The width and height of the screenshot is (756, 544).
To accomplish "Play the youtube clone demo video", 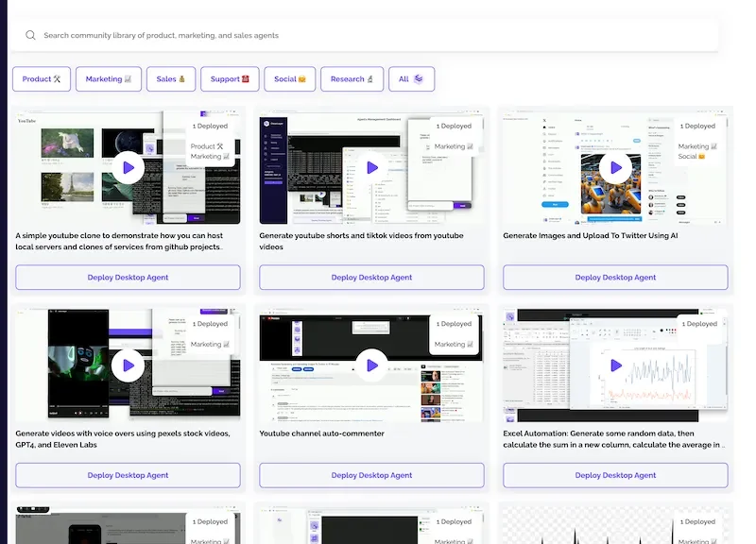I will click(129, 168).
